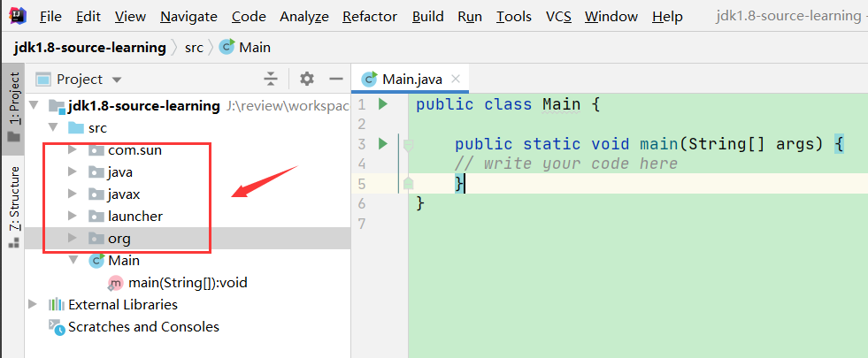
Task: Expand the javax package
Action: [x=72, y=194]
